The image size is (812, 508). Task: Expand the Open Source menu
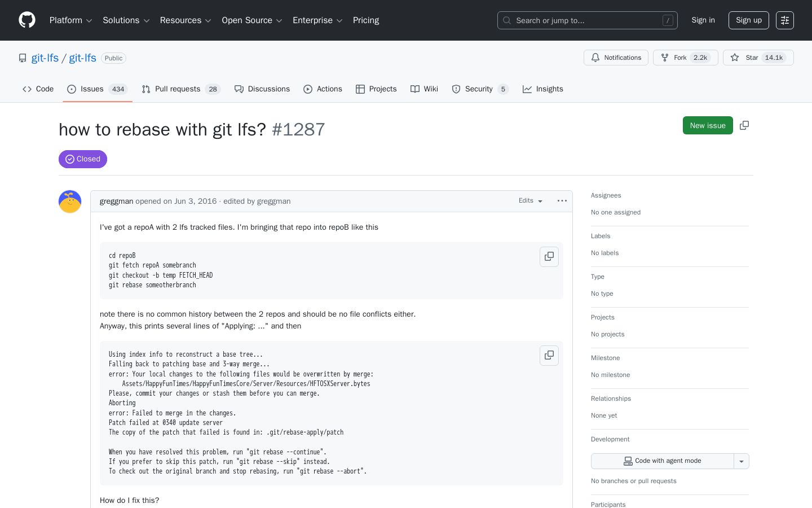tap(252, 20)
